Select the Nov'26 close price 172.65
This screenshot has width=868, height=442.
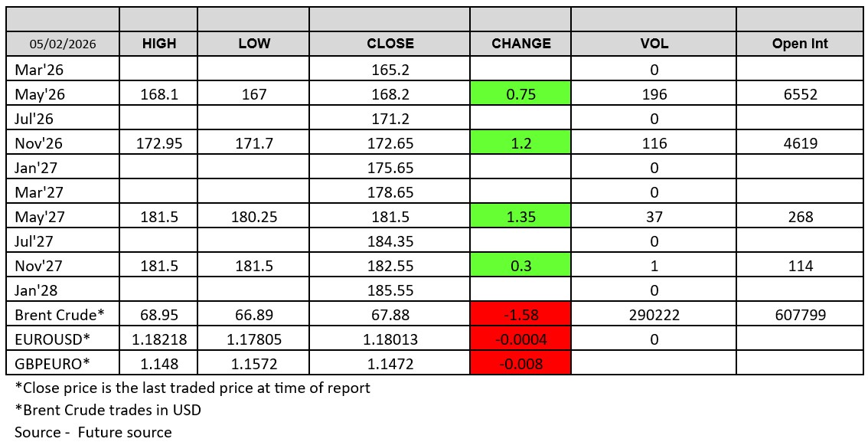click(390, 143)
